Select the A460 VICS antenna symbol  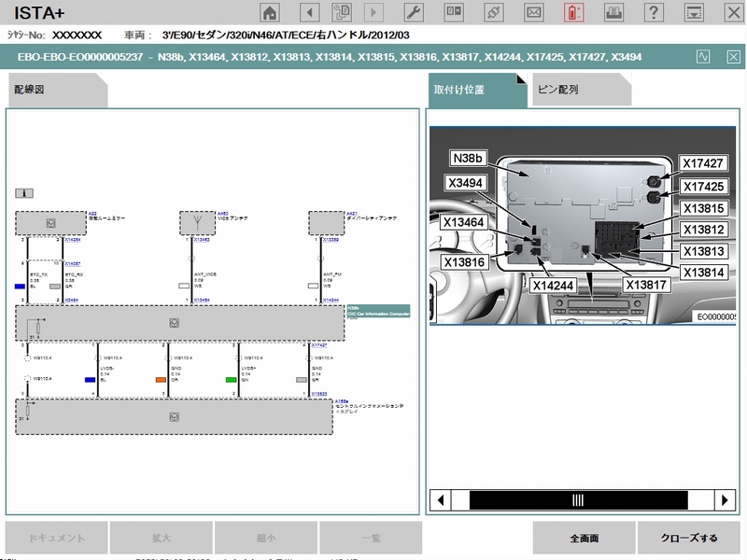click(x=197, y=223)
